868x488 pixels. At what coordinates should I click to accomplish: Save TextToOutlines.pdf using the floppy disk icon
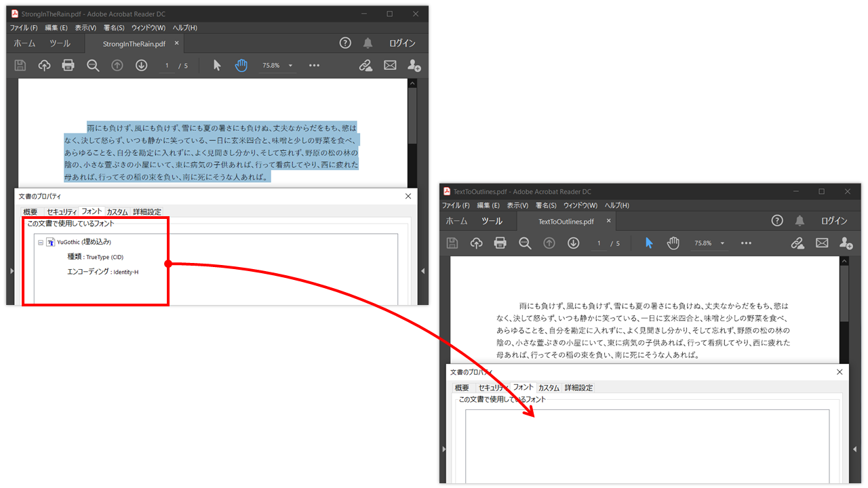(452, 243)
